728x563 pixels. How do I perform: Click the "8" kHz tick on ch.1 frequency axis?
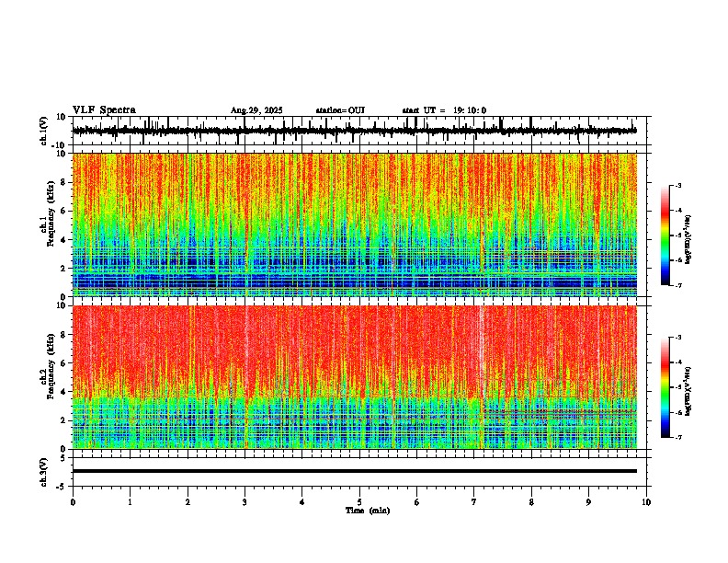click(64, 182)
